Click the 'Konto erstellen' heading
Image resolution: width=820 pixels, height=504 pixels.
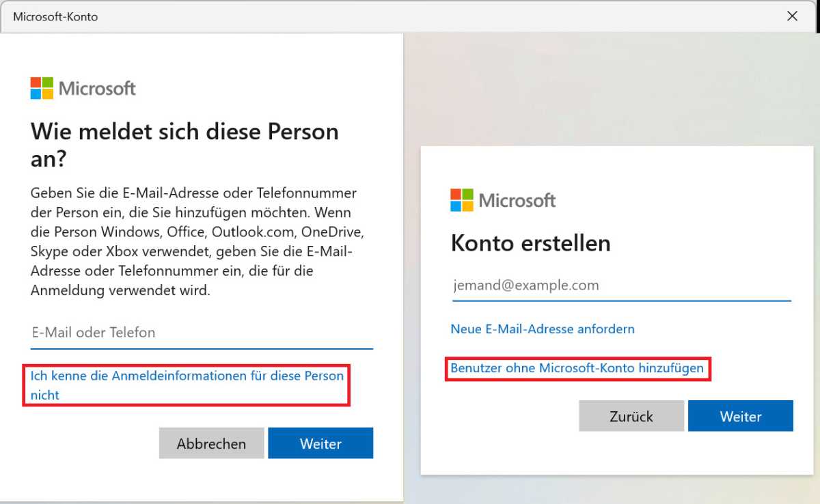tap(531, 243)
